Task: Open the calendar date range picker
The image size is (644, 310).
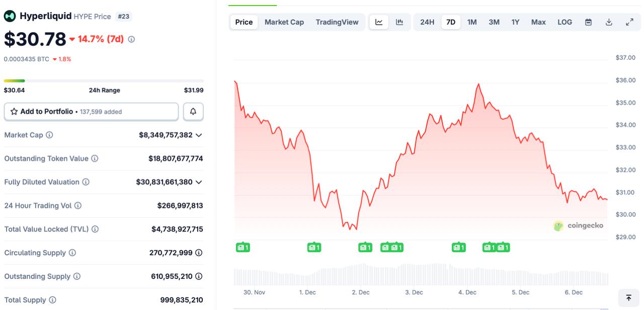Action: pos(588,22)
